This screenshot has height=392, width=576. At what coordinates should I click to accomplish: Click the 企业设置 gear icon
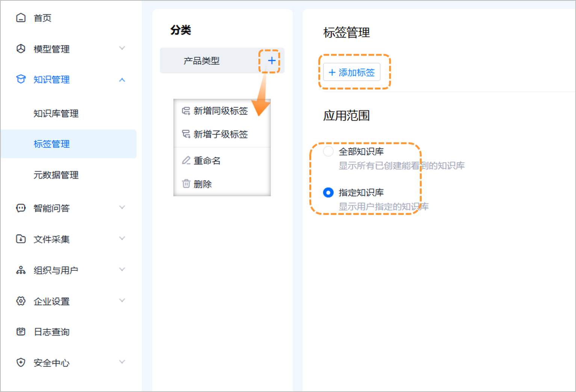[x=21, y=301]
